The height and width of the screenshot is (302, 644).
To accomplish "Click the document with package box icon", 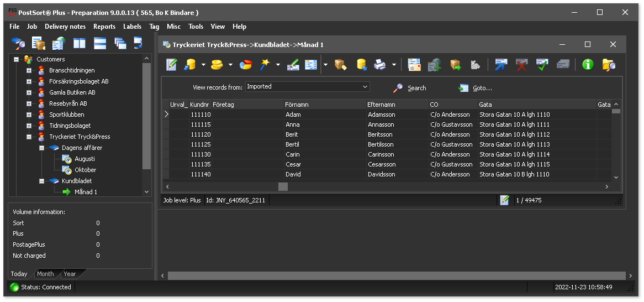I will click(39, 43).
